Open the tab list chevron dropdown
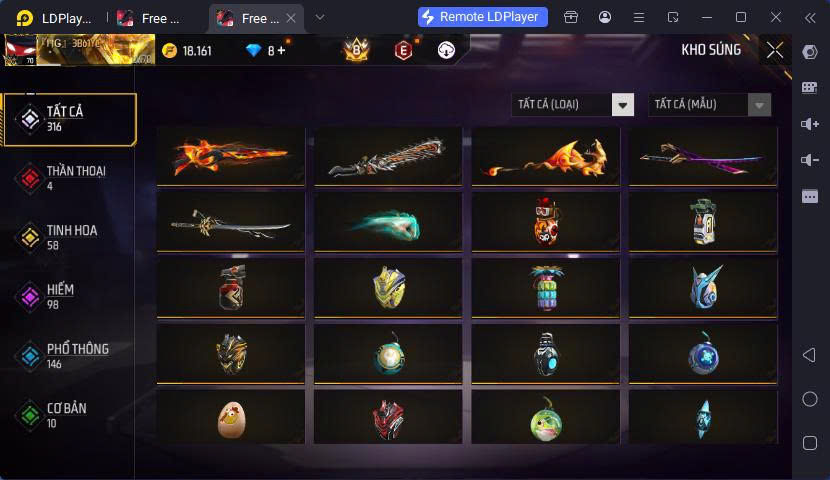The width and height of the screenshot is (830, 480). tap(320, 17)
